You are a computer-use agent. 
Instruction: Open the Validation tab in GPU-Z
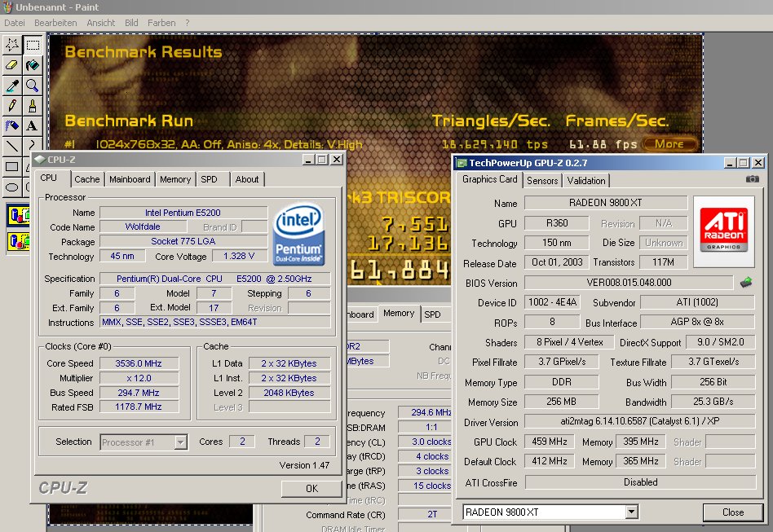point(586,181)
